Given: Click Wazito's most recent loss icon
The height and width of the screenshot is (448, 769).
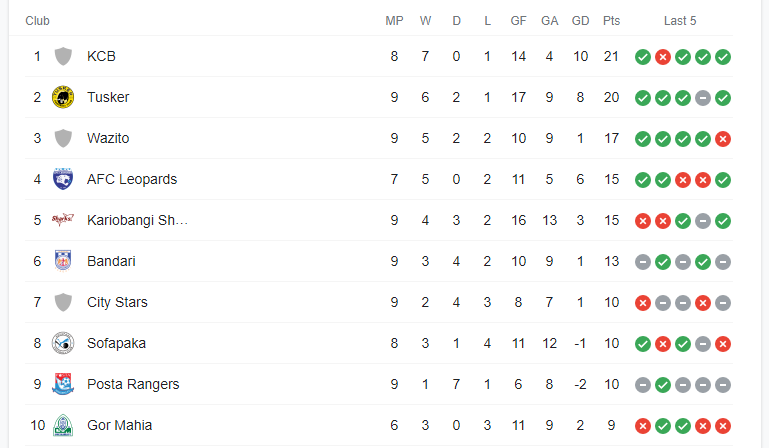Looking at the screenshot, I should 723,139.
